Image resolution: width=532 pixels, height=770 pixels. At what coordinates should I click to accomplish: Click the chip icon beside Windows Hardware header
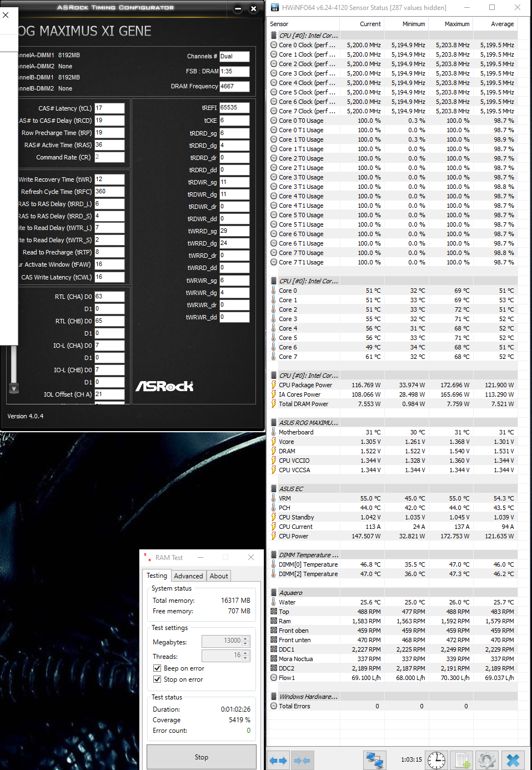click(x=274, y=697)
